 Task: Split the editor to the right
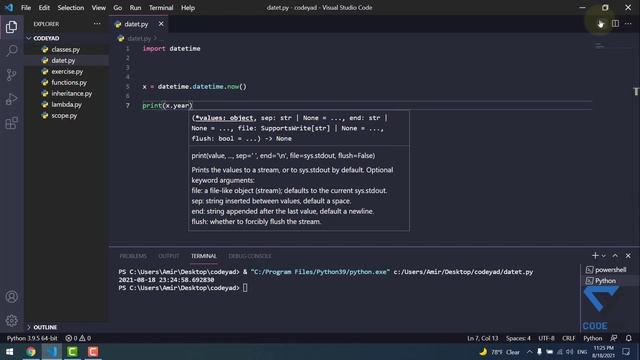click(615, 24)
